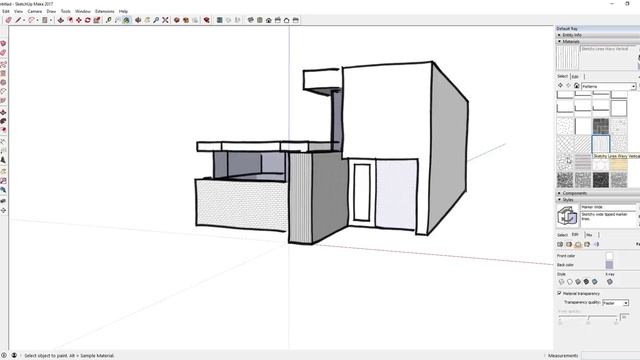Select the Rectangle shape tool
The image size is (640, 360).
[45, 20]
